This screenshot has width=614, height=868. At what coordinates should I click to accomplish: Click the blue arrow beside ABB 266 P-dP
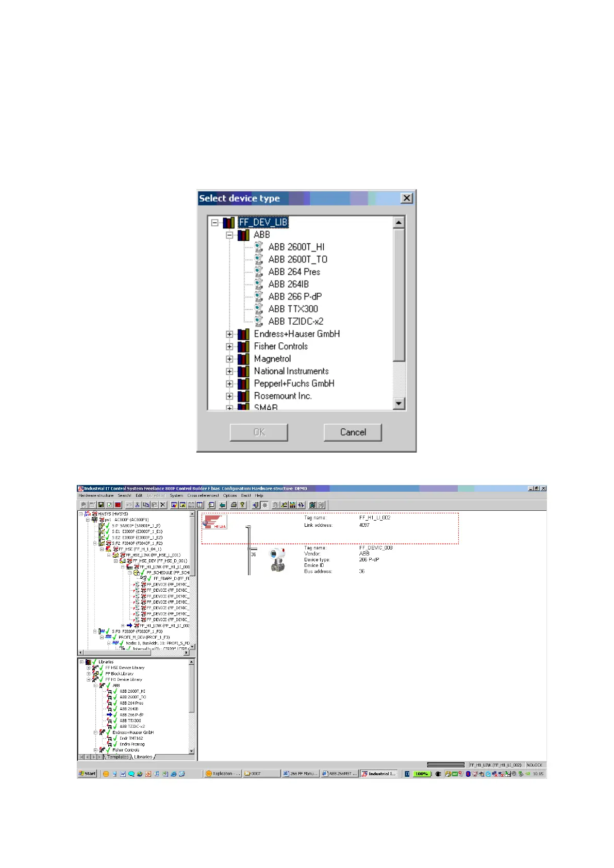(x=109, y=715)
